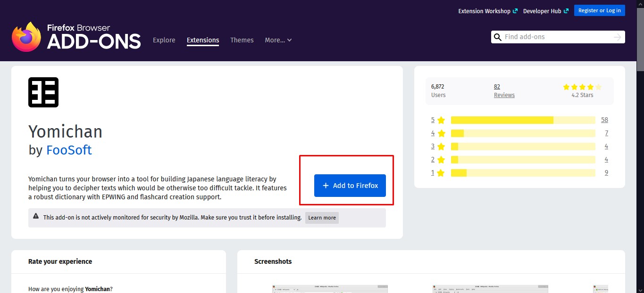The image size is (644, 293).
Task: Open the 9 one-star reviews count
Action: pos(606,173)
